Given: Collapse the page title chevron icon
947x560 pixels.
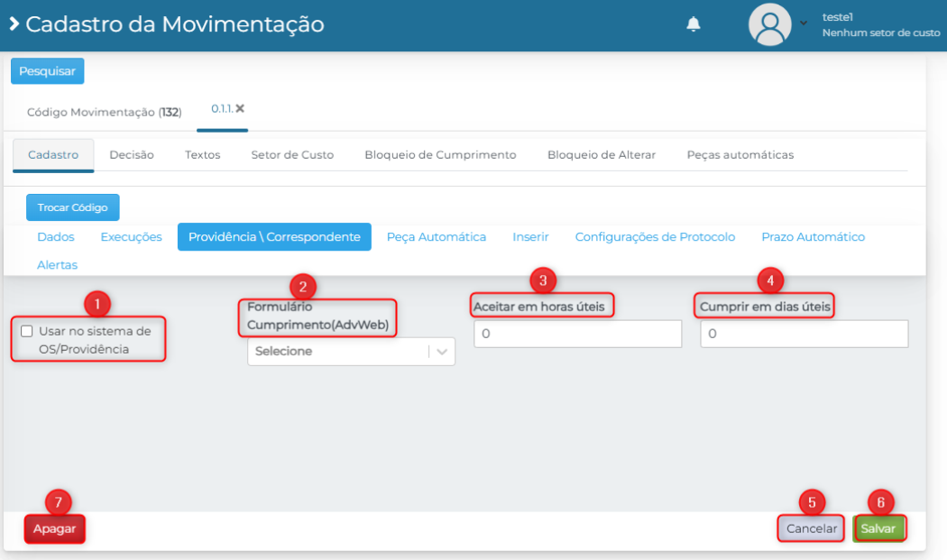Looking at the screenshot, I should (14, 24).
